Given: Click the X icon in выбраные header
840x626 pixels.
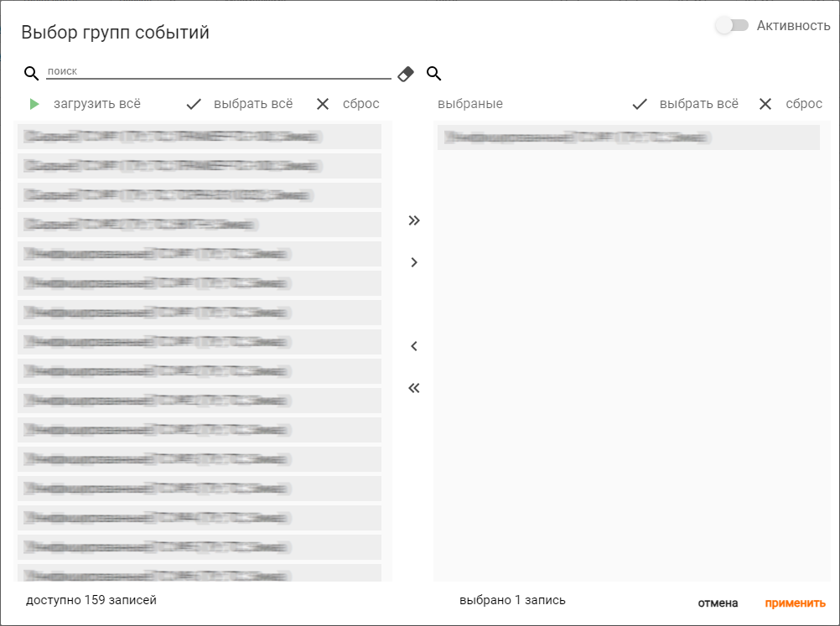Looking at the screenshot, I should (765, 104).
